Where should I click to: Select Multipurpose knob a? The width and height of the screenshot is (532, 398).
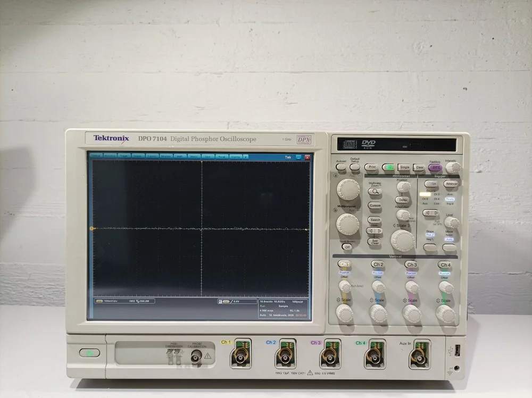click(348, 189)
